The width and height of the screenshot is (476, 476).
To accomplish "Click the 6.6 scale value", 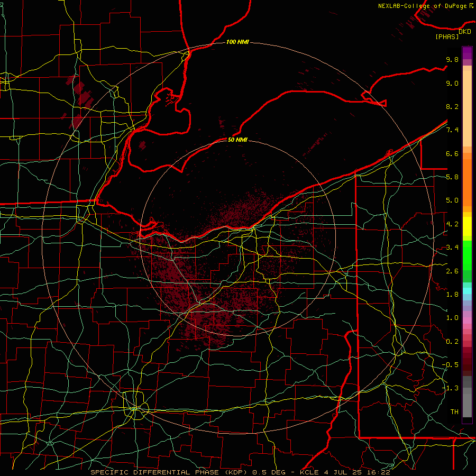I will 452,153.
